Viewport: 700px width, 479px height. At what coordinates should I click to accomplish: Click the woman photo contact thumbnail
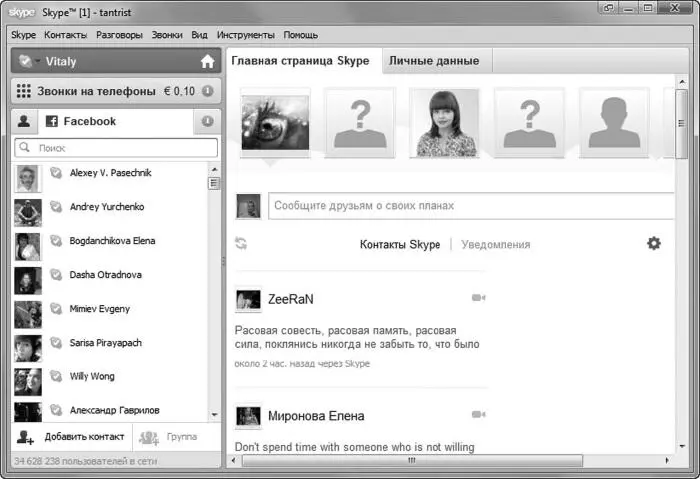pos(445,123)
